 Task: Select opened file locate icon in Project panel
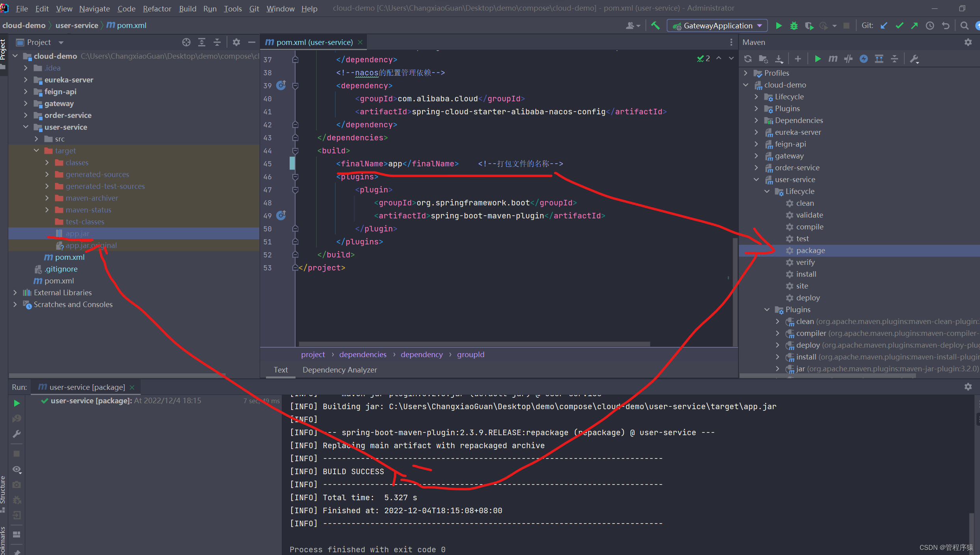pos(186,42)
